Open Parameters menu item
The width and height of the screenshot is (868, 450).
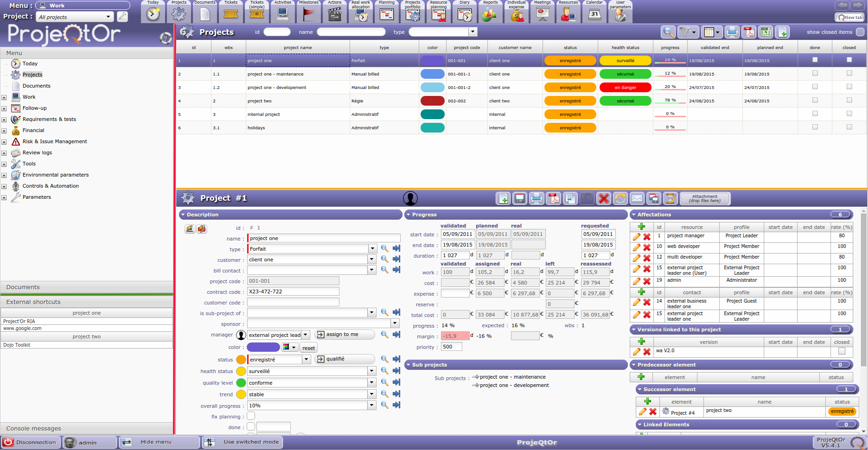click(37, 197)
